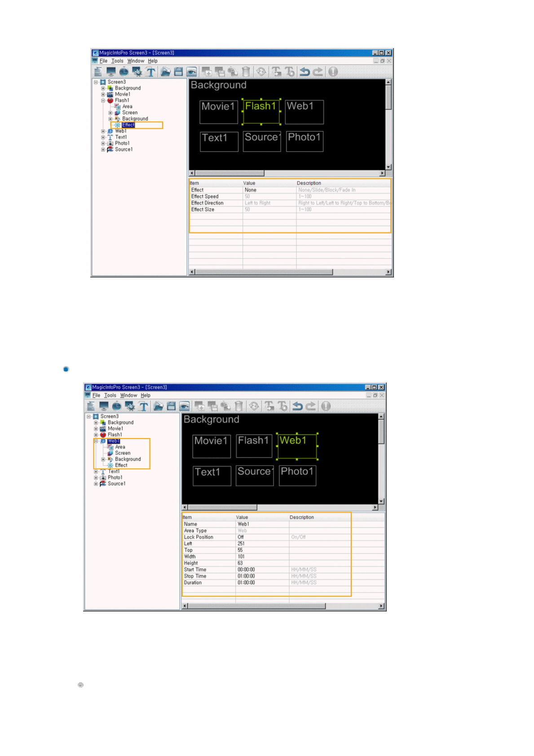Click the exclamation info icon in lower toolbar
534x756 pixels.
coord(326,406)
